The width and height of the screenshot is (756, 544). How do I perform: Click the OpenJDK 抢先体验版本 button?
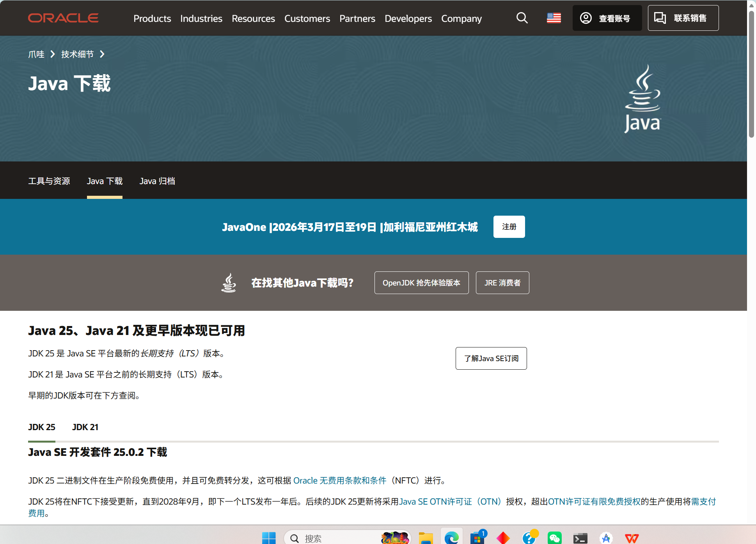pyautogui.click(x=421, y=283)
